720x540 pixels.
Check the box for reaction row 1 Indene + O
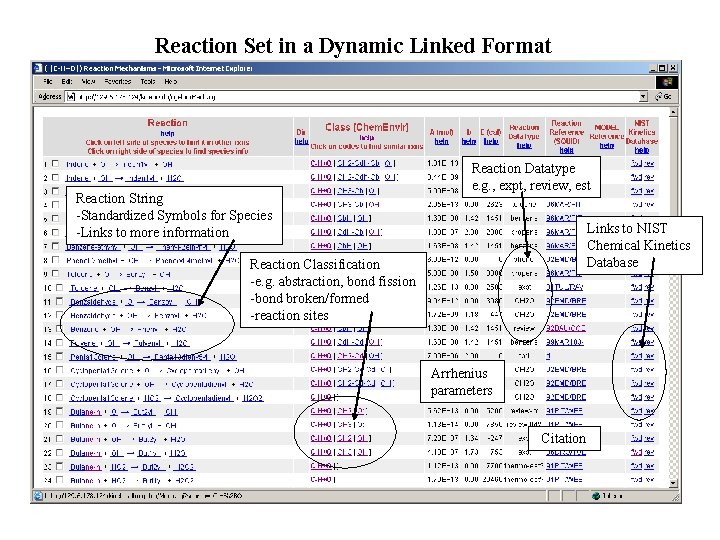[56, 163]
